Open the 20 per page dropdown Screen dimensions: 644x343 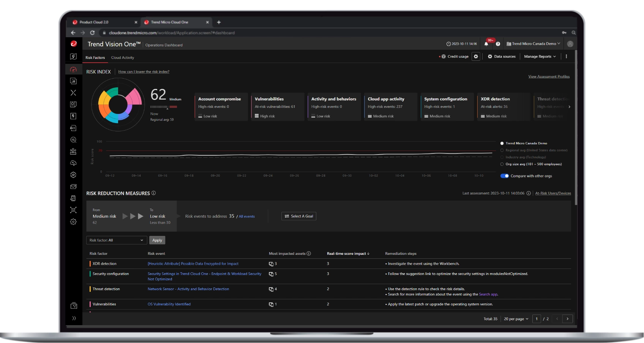(x=516, y=319)
